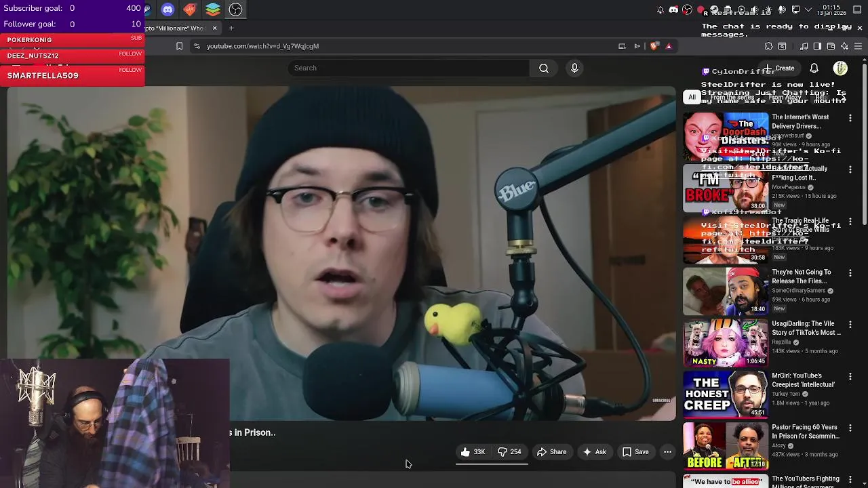Open the Turkey Tom channel name
Image resolution: width=868 pixels, height=488 pixels.
(786, 394)
